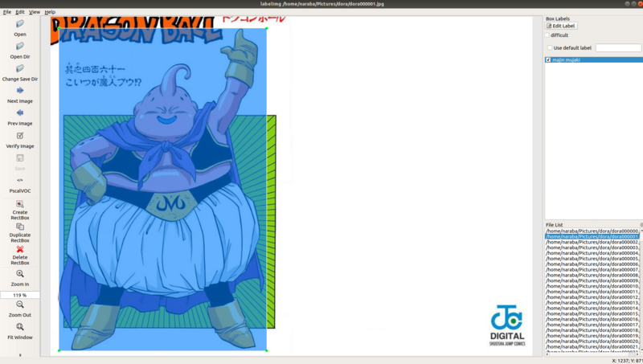This screenshot has width=643, height=364.
Task: Select file dora000014 in File List
Action: coord(592,309)
